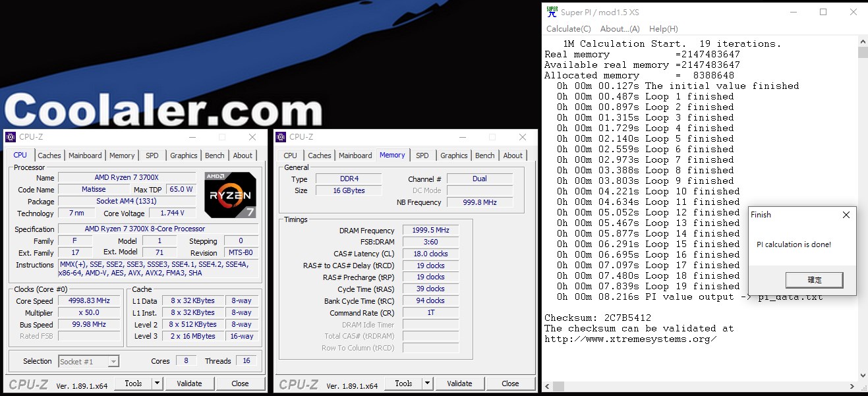Open Bench tab in left CPU-Z window
868x396 pixels.
coord(214,156)
